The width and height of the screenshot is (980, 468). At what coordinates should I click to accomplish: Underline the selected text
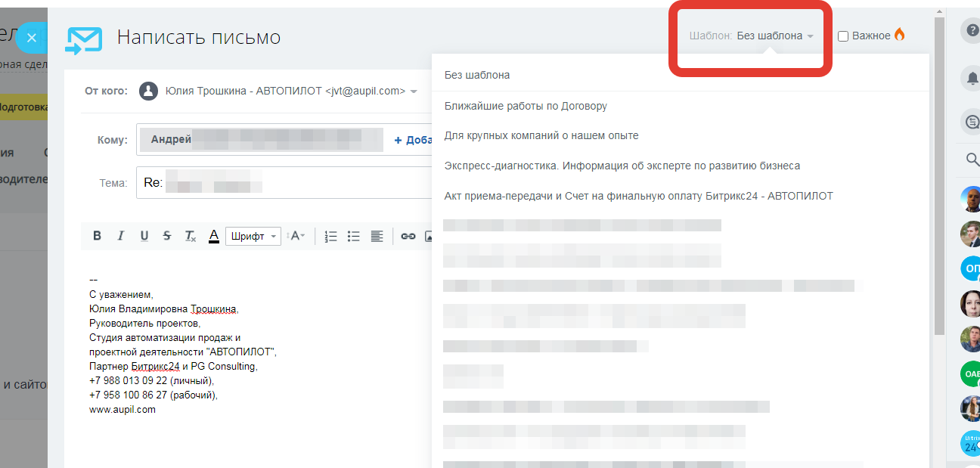(x=144, y=236)
